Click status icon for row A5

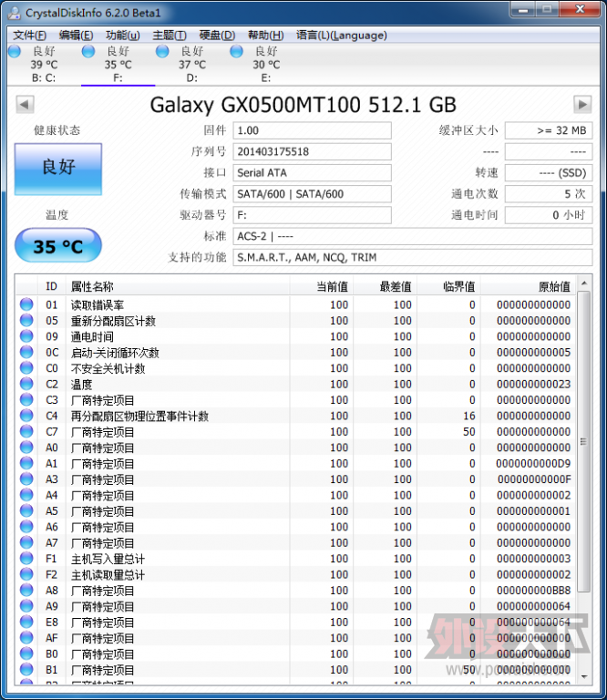tap(26, 510)
